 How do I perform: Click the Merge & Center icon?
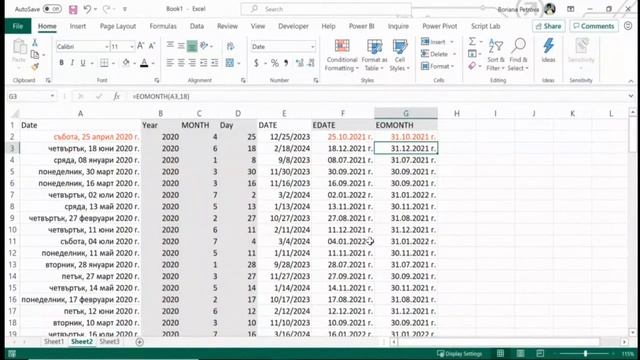pos(230,63)
